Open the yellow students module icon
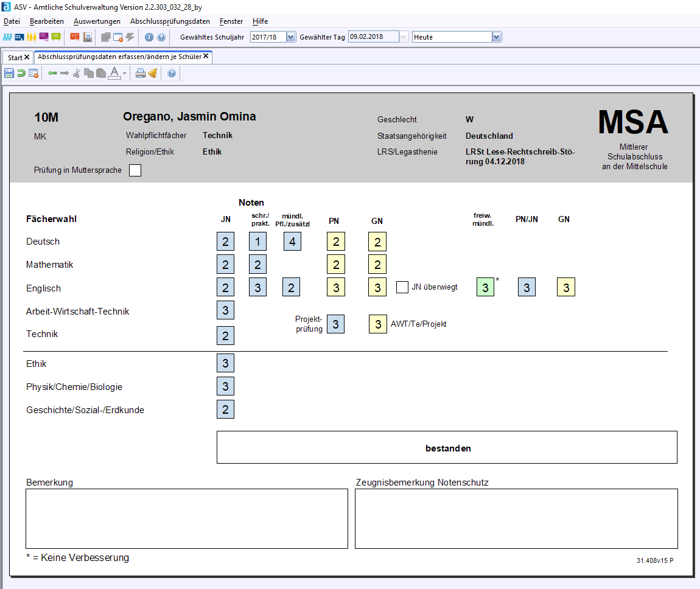 (x=31, y=37)
